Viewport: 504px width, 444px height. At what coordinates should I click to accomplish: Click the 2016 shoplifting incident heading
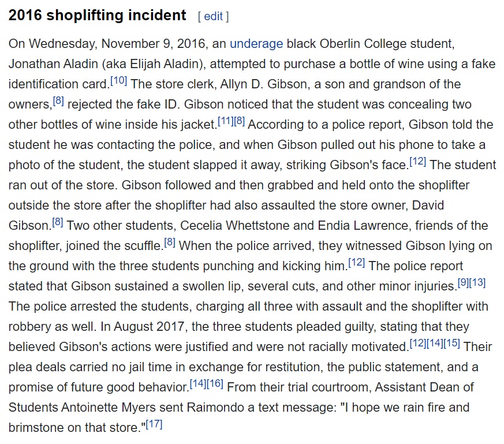pyautogui.click(x=97, y=15)
